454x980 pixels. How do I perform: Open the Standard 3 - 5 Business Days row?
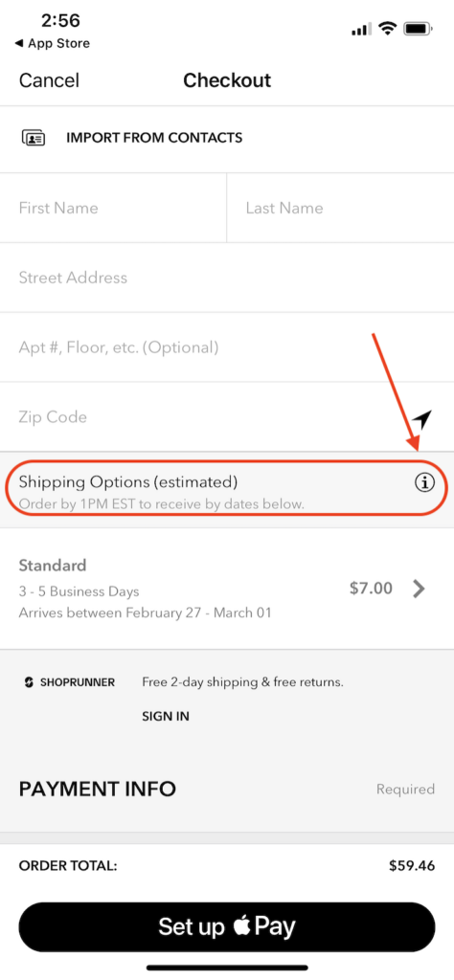pos(227,589)
